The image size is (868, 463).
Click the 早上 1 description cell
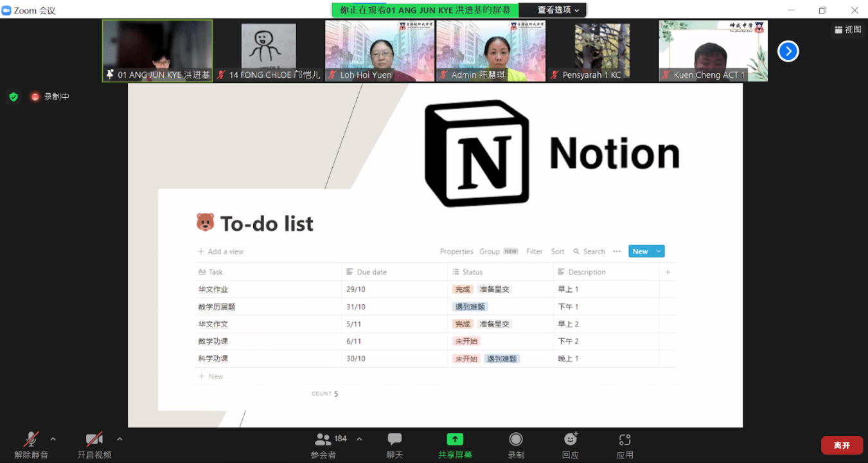pos(607,289)
